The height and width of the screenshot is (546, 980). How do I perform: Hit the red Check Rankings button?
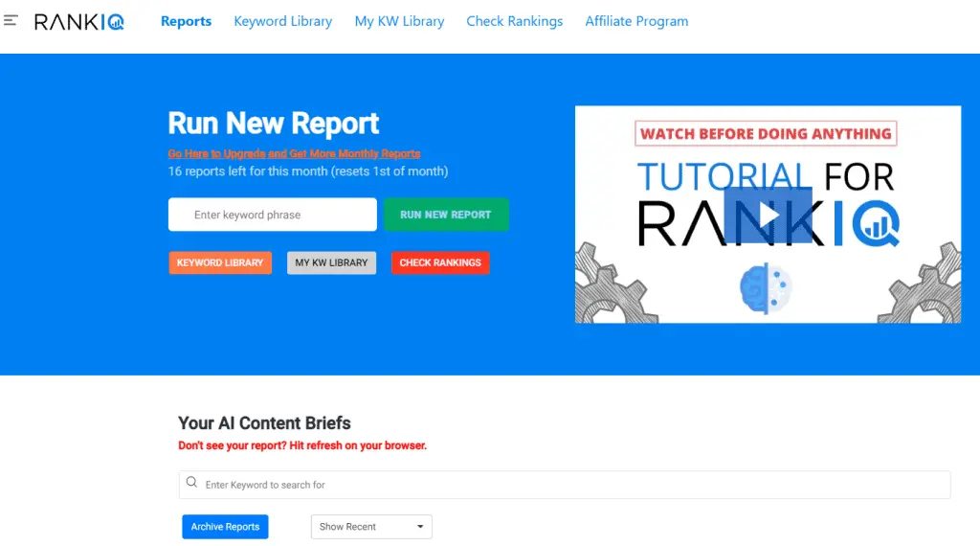440,262
